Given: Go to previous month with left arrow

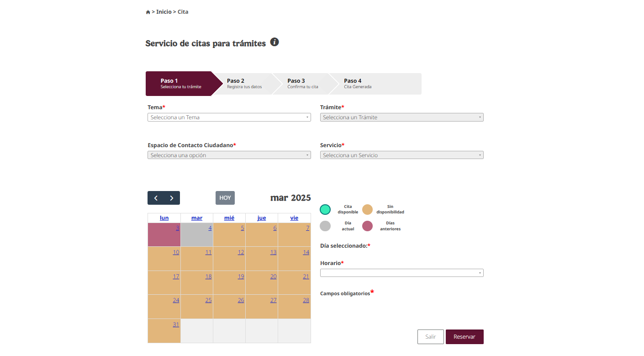Looking at the screenshot, I should 156,198.
